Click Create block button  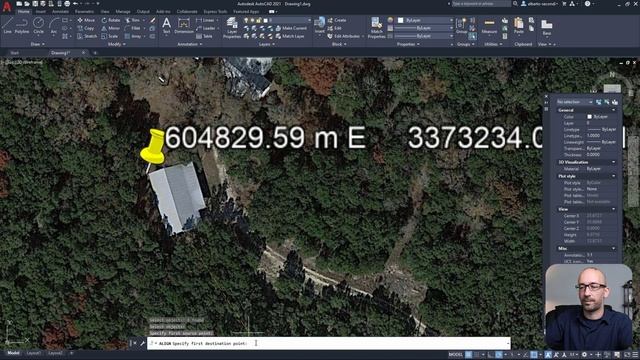(337, 20)
